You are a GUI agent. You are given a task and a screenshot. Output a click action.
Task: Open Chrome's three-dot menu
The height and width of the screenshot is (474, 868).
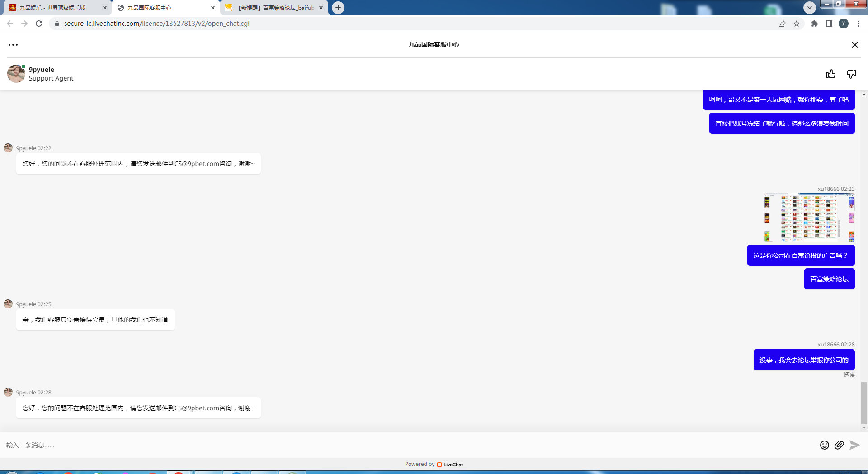click(x=858, y=24)
